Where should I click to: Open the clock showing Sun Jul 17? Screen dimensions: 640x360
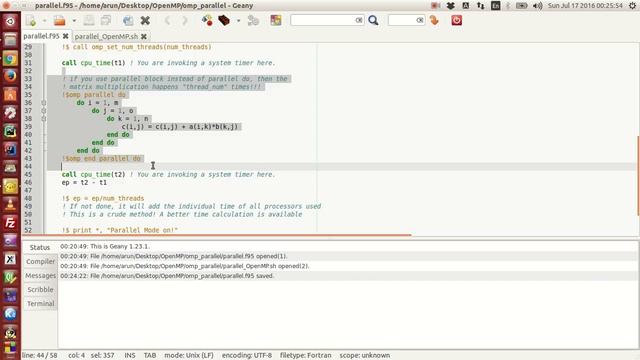click(585, 6)
